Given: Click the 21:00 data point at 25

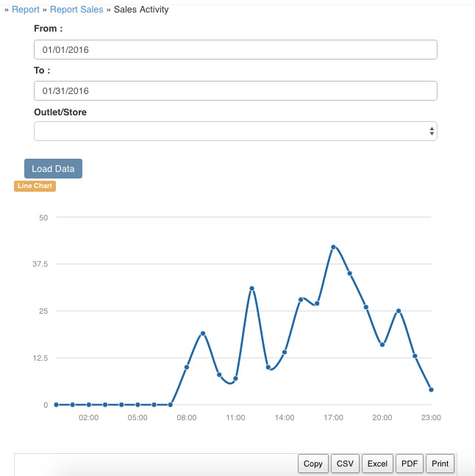Looking at the screenshot, I should click(399, 311).
